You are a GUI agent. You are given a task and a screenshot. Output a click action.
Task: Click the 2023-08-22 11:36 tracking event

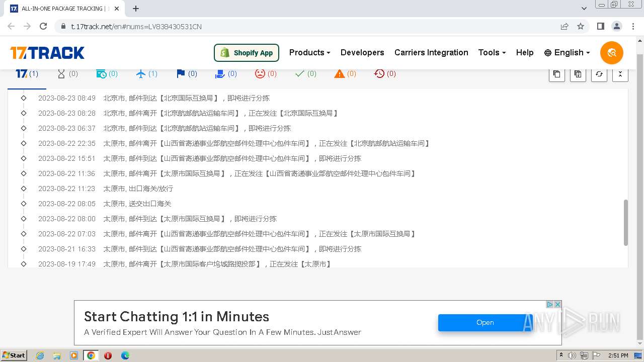pyautogui.click(x=227, y=173)
